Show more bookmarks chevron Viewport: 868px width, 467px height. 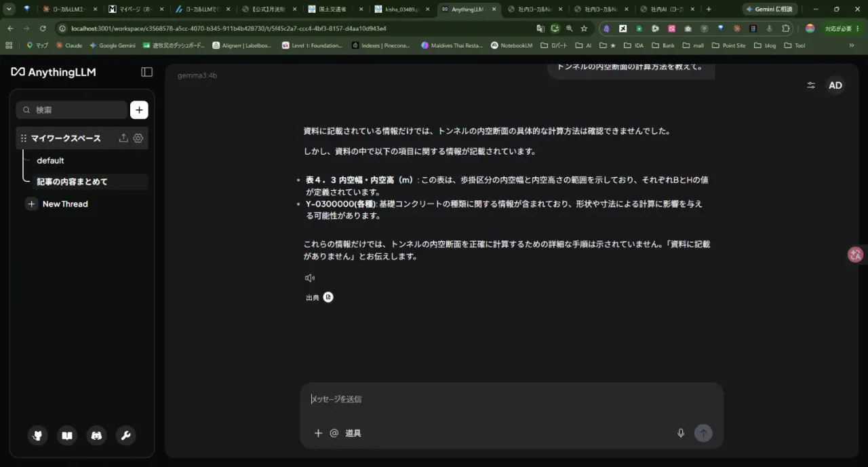coord(852,45)
